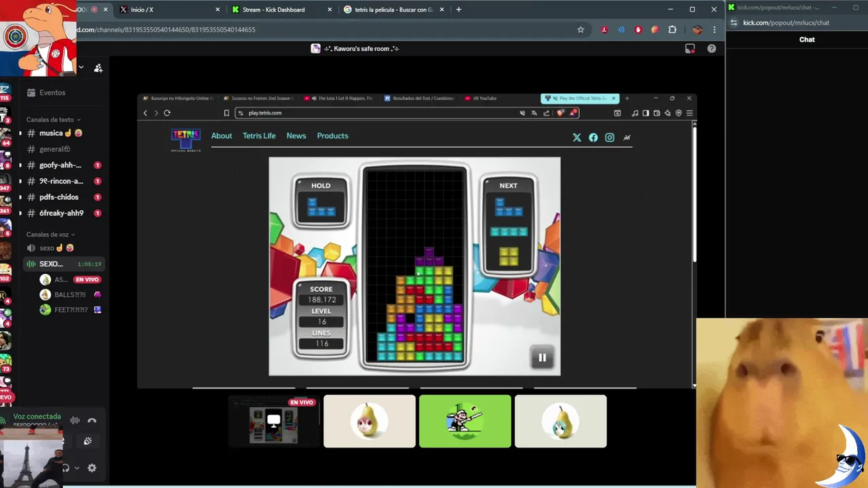Open a new browser tab

tap(458, 9)
